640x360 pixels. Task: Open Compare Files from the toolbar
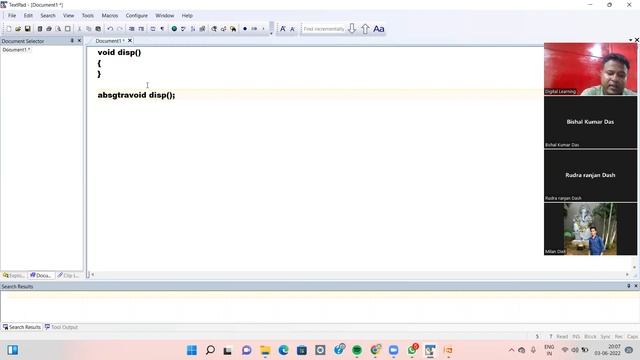(202, 29)
